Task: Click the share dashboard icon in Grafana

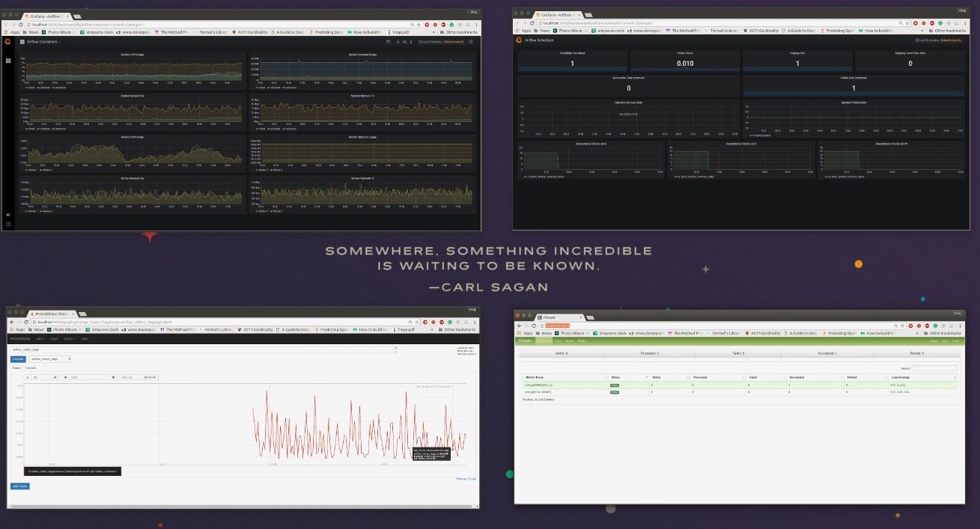Action: tap(404, 42)
